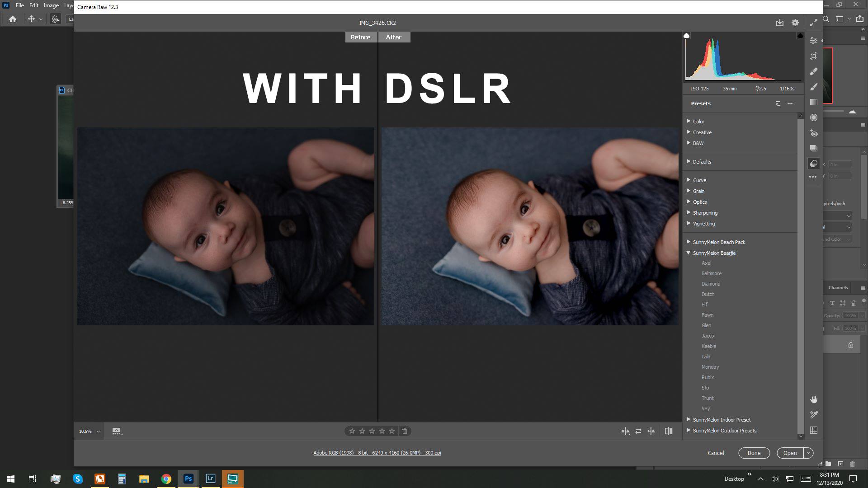The height and width of the screenshot is (488, 868).
Task: Select the Red Eye tool
Action: pyautogui.click(x=814, y=133)
